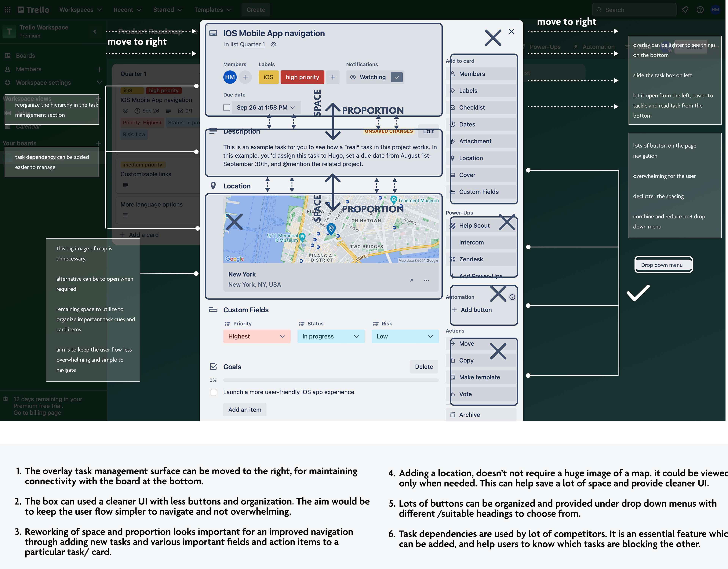
Task: Close the card dialog
Action: (511, 31)
